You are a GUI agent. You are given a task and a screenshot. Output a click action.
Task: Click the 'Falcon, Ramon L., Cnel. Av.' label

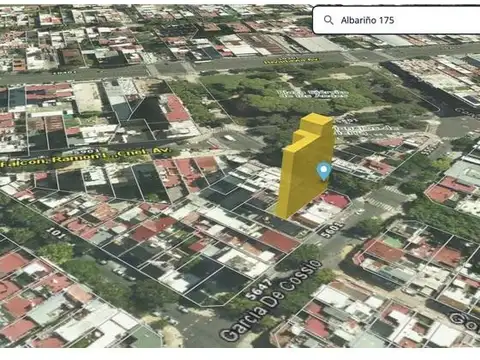coord(86,157)
